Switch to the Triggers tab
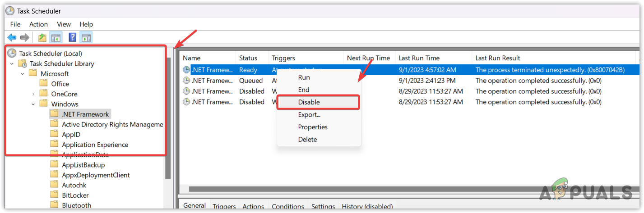The image size is (644, 213). [x=224, y=207]
